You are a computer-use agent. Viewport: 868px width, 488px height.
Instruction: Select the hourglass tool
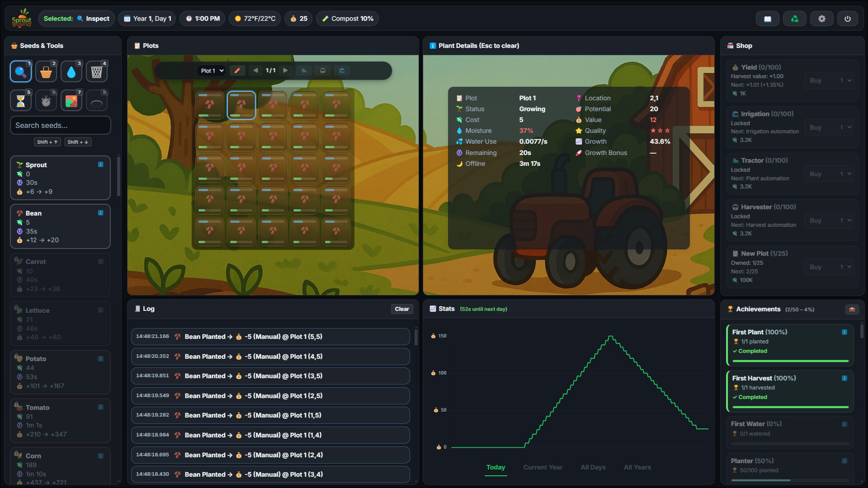pos(20,101)
